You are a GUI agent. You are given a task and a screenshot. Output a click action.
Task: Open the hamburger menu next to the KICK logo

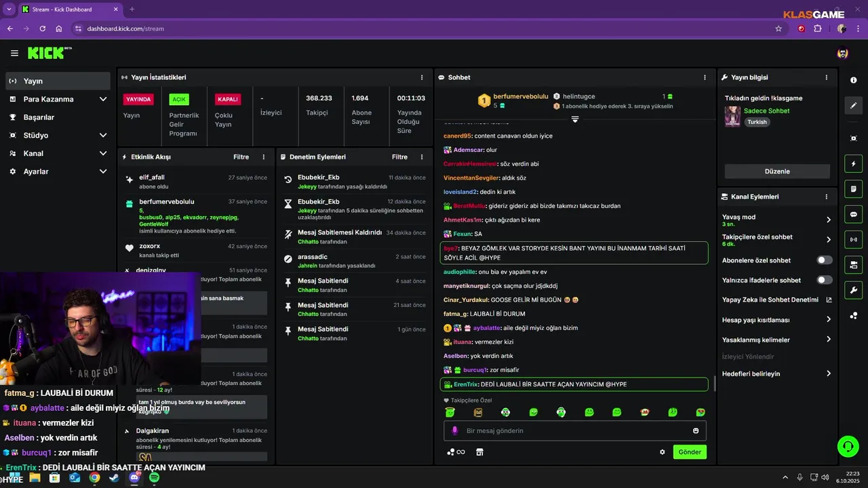point(14,53)
